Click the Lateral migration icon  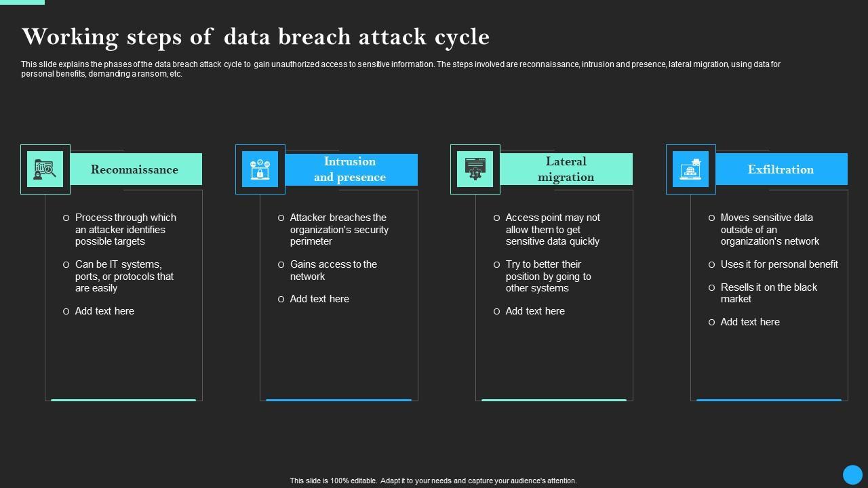coord(475,169)
